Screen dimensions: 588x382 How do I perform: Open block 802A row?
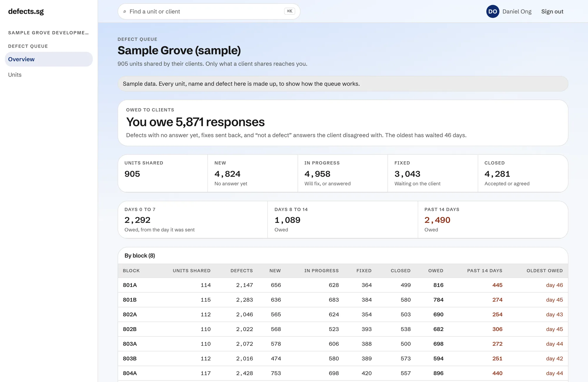click(x=343, y=314)
